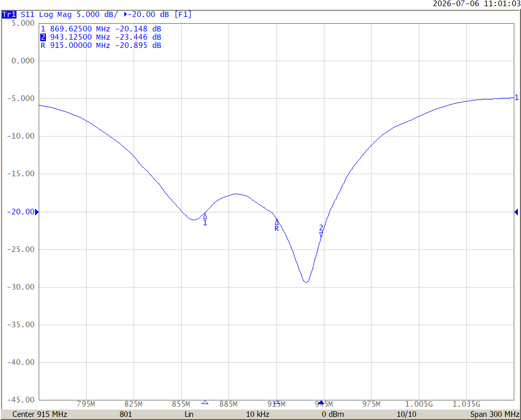Viewport: 521px width, 420px height.
Task: Click the [F1] indicator
Action: pyautogui.click(x=183, y=14)
